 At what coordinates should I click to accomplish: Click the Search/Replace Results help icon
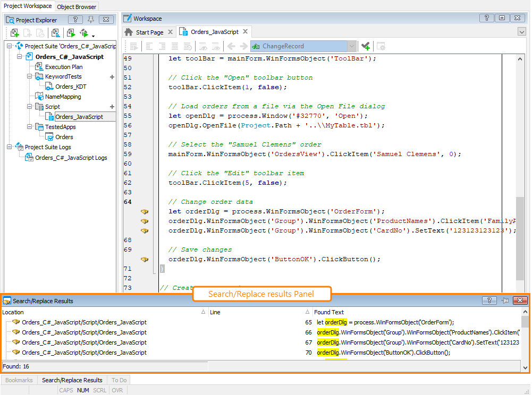tap(488, 300)
